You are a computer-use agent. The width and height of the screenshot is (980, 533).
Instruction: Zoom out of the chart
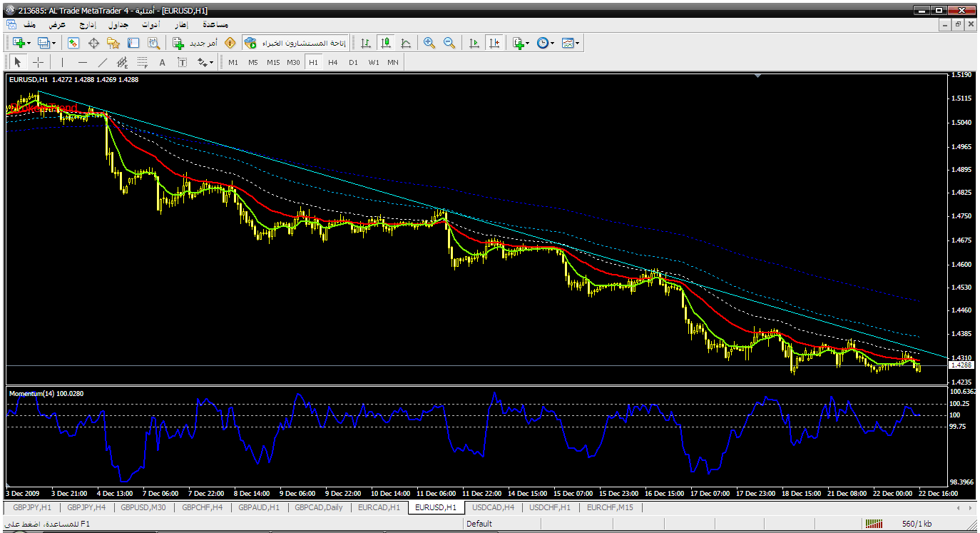coord(449,43)
